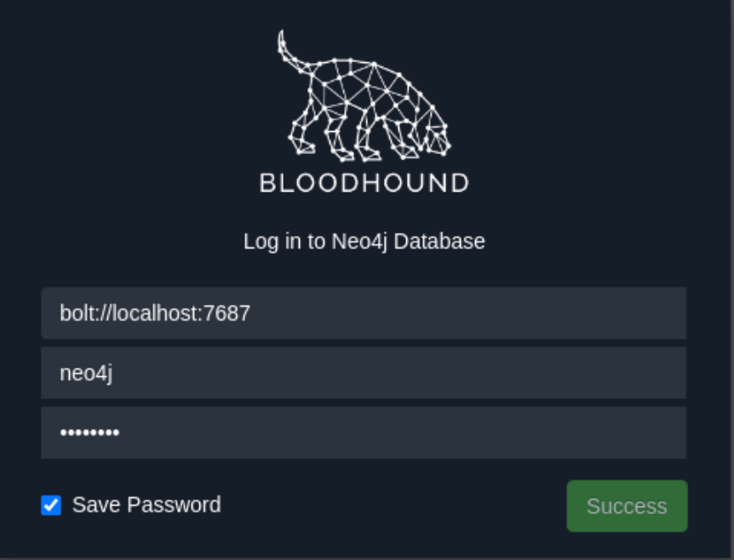Select the masked password field
The image size is (734, 560).
[x=364, y=431]
